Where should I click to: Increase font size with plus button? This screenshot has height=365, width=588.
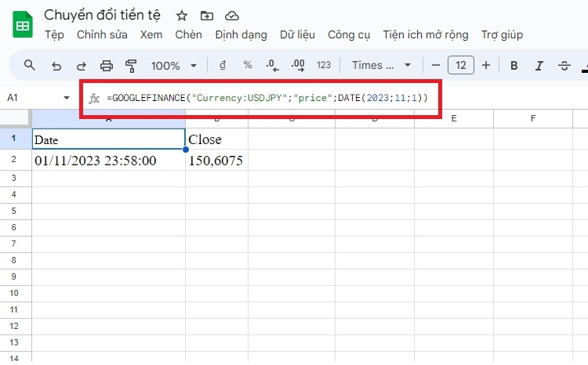click(x=486, y=65)
